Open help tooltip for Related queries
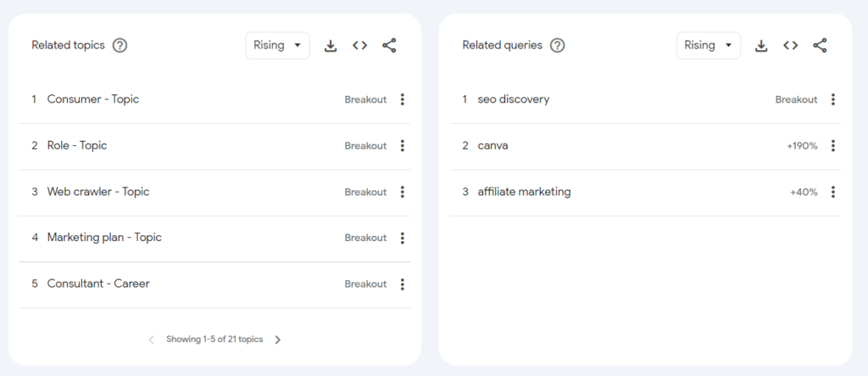868x376 pixels. (x=557, y=46)
